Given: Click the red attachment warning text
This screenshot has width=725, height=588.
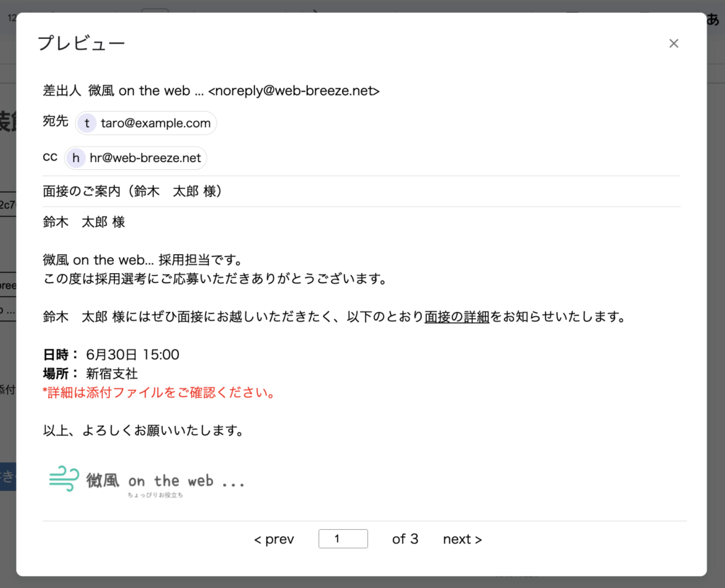Looking at the screenshot, I should point(158,392).
